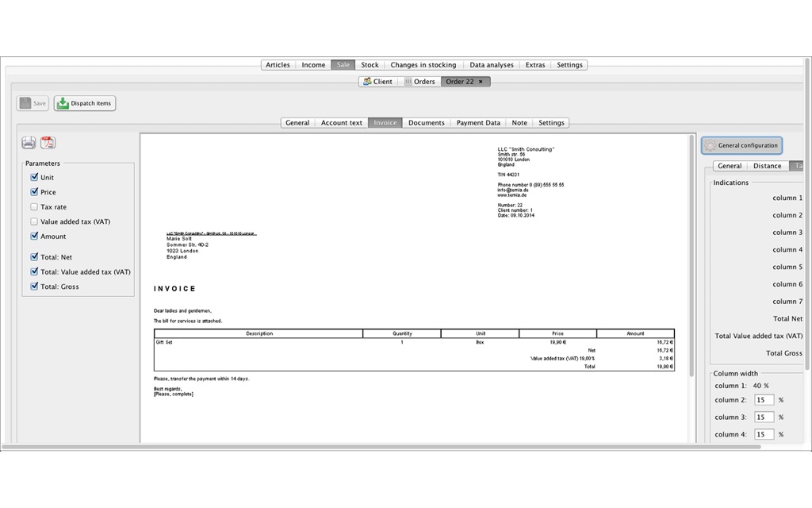Open order Settings tab

click(x=551, y=123)
